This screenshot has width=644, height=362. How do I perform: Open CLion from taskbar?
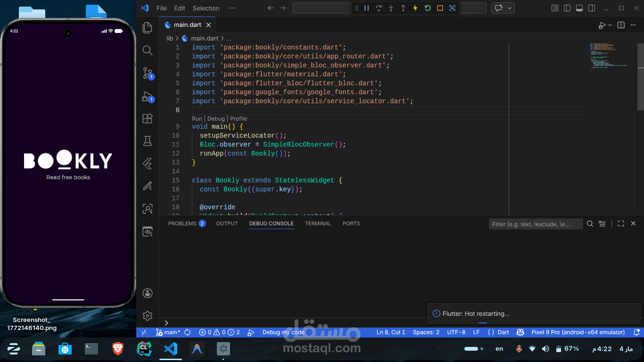(x=144, y=349)
